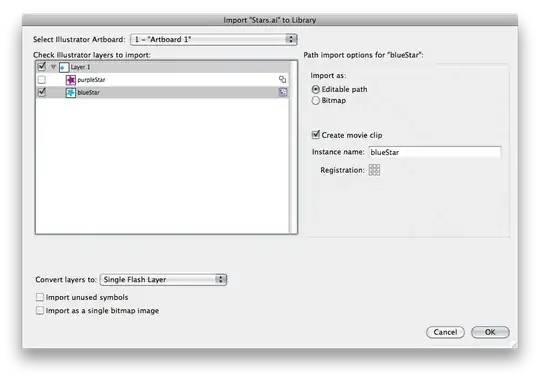Select the Bitmap radio button
The width and height of the screenshot is (540, 379).
pyautogui.click(x=315, y=101)
